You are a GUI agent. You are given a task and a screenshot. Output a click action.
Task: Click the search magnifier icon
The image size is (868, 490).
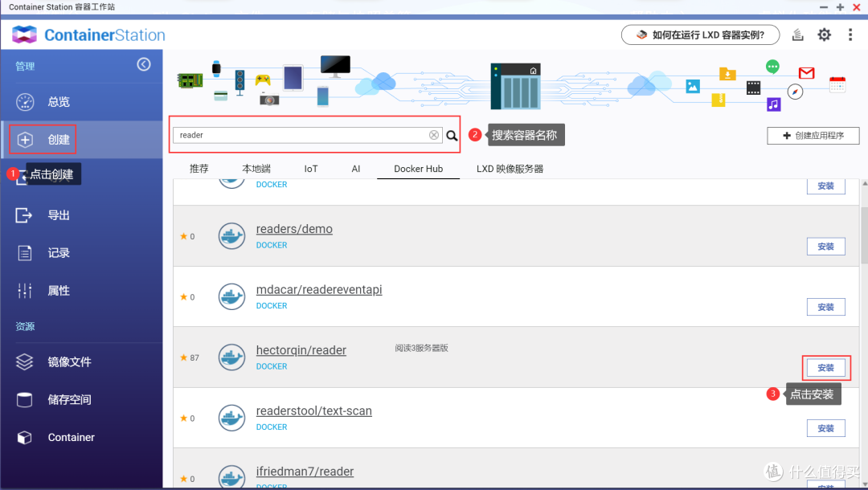coord(452,136)
